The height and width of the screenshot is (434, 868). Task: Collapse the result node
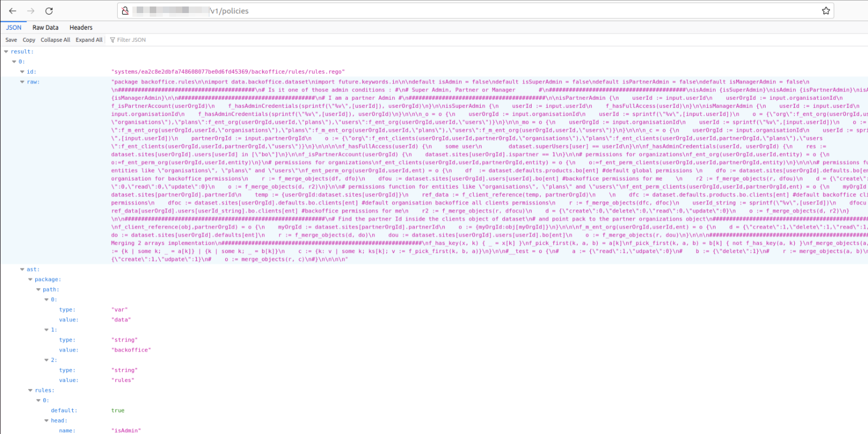point(6,52)
